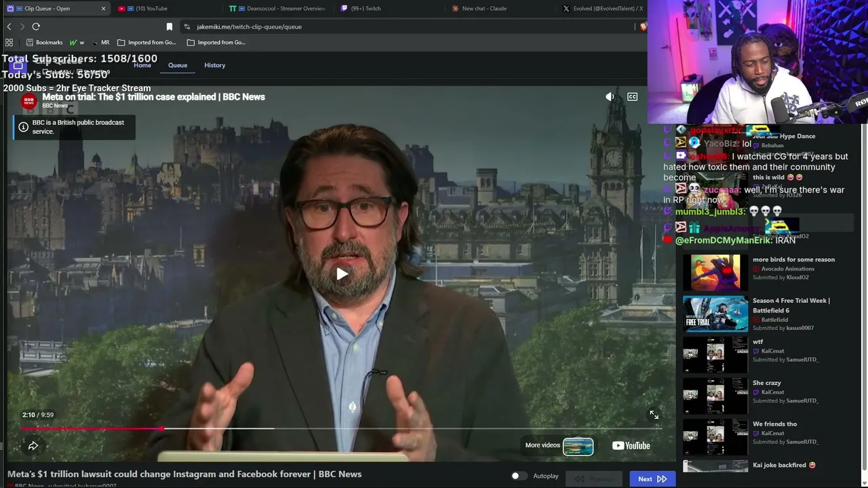The image size is (868, 488).
Task: Click 'Season 4 Free Trial Week' clip title
Action: [791, 306]
